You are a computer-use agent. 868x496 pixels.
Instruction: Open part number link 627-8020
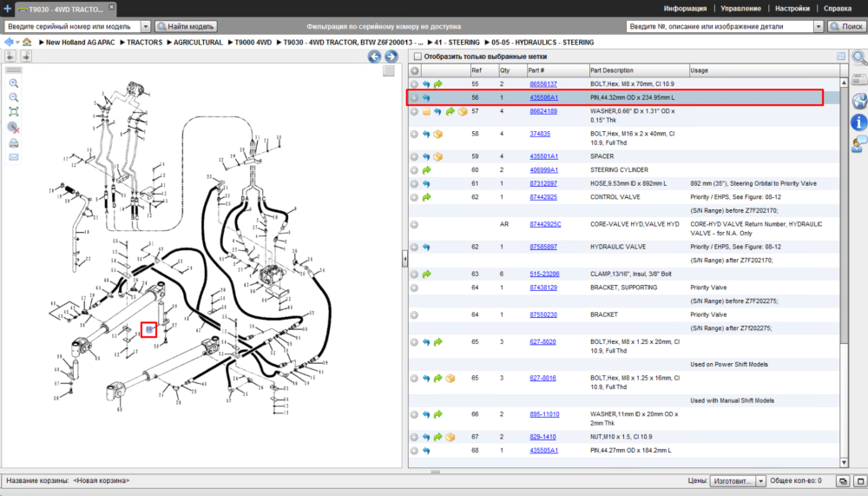pyautogui.click(x=542, y=342)
